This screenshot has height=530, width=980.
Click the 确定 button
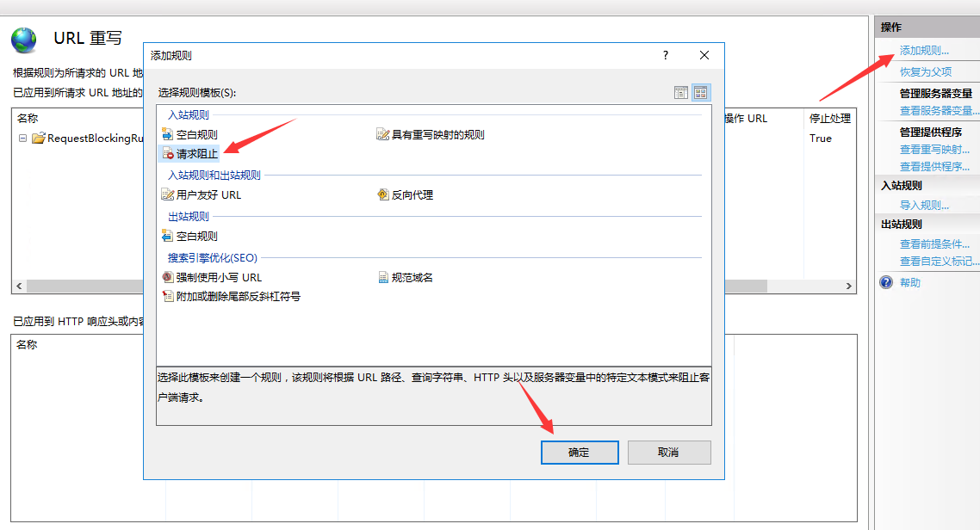pyautogui.click(x=579, y=453)
